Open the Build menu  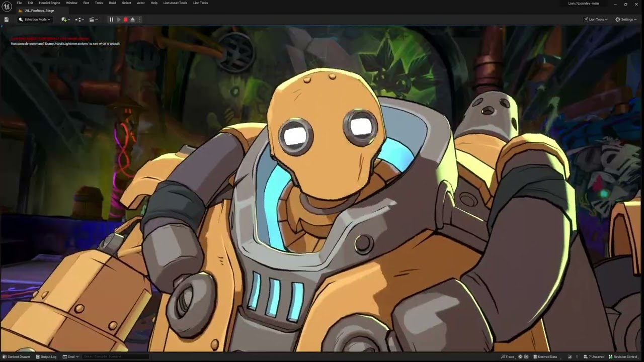click(112, 3)
